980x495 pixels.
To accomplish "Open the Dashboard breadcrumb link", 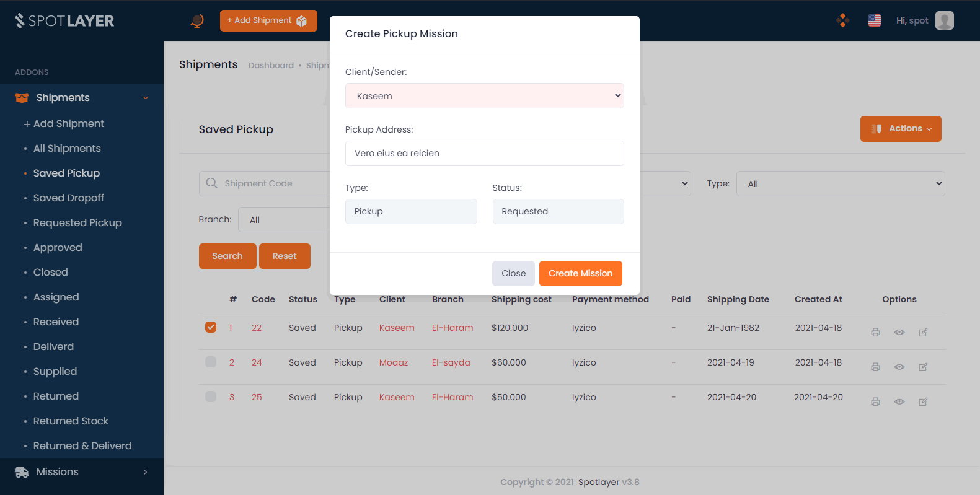I will pyautogui.click(x=271, y=66).
